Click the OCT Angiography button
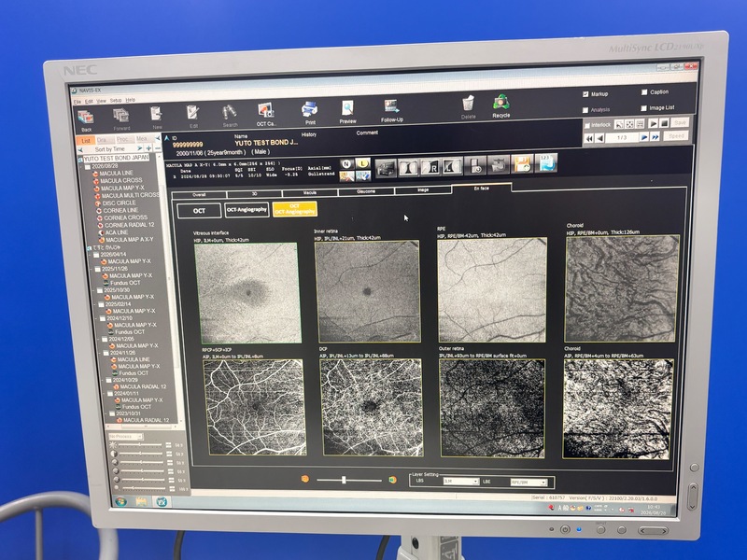Image resolution: width=747 pixels, height=560 pixels. [x=247, y=209]
